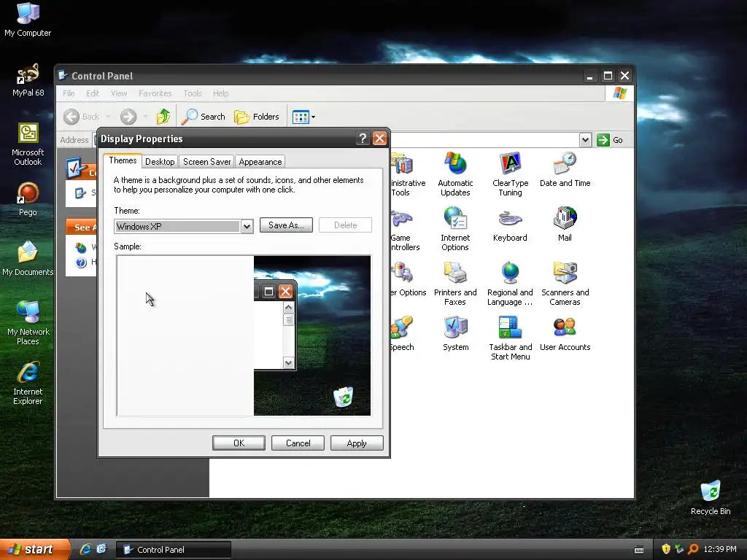Open the View menu
This screenshot has height=560, width=747.
pos(119,93)
